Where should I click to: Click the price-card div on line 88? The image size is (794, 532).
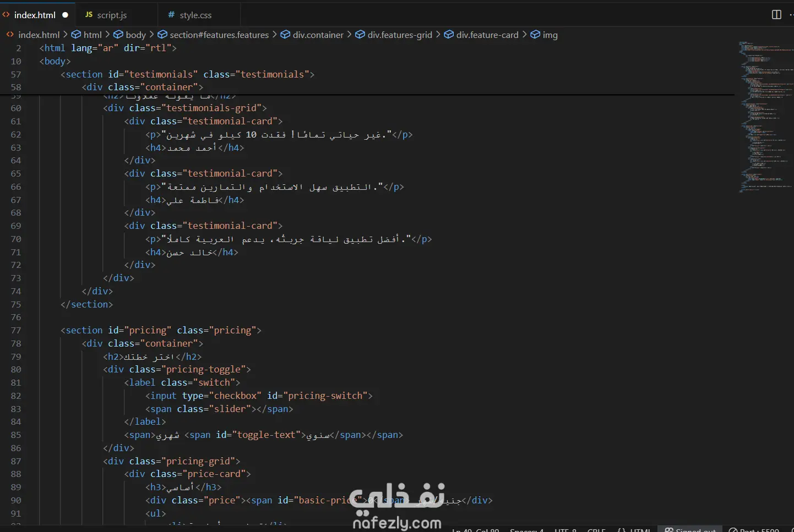click(188, 474)
